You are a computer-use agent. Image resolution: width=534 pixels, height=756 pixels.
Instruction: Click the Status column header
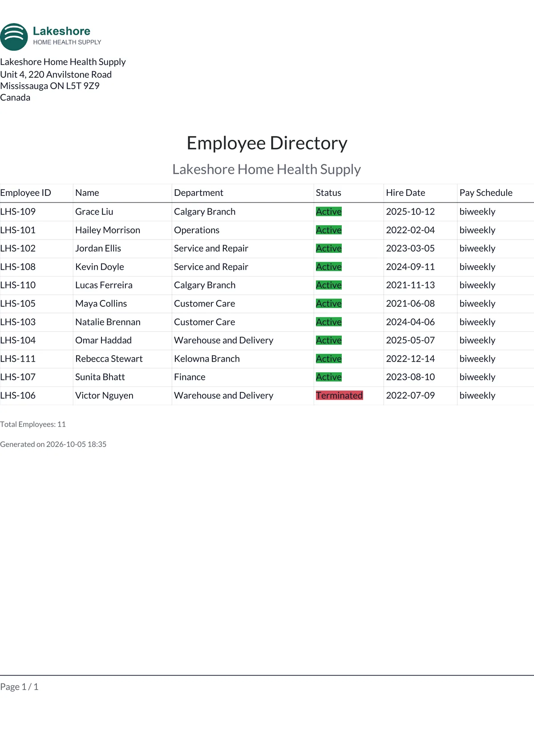coord(328,193)
